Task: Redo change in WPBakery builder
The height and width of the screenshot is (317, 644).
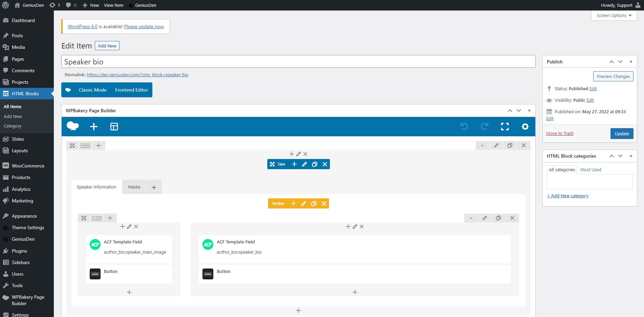Action: 485,126
